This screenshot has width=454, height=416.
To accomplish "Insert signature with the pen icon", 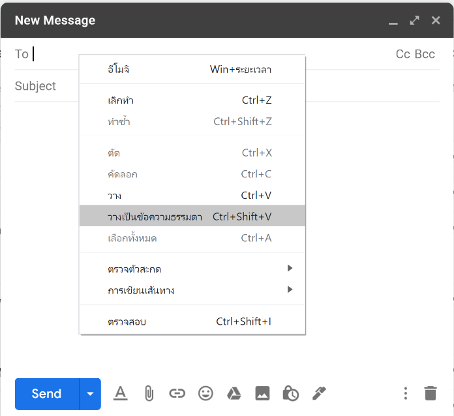I will click(319, 394).
